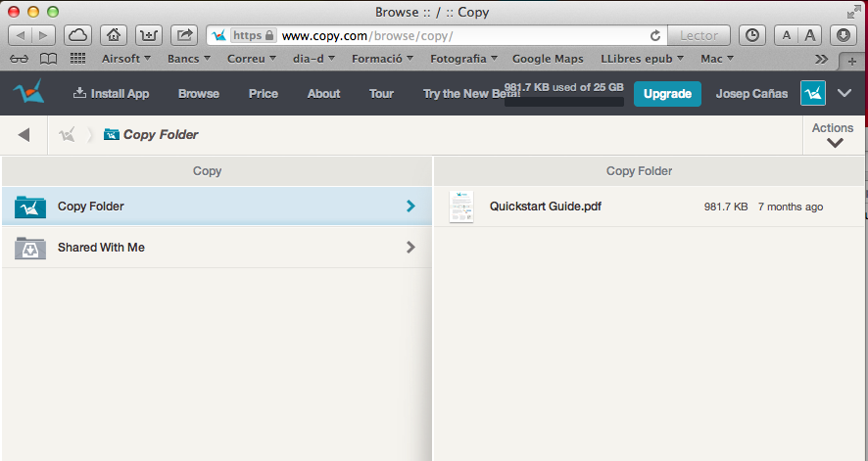Click the Upgrade button
The image size is (868, 461).
point(667,94)
